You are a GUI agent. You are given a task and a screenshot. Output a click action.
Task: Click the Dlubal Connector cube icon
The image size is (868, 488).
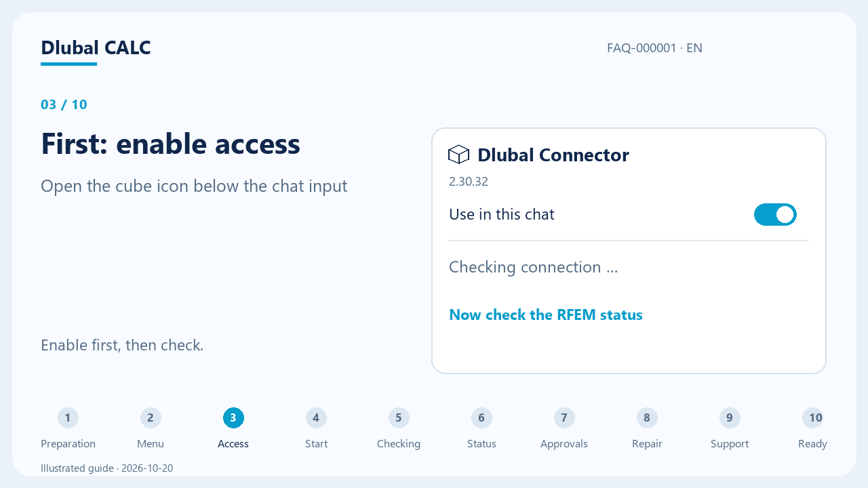click(x=459, y=155)
